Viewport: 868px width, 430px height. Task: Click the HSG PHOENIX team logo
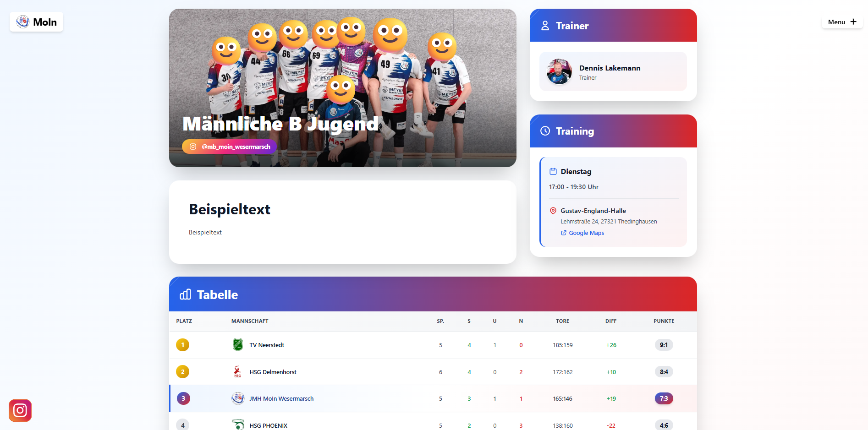click(238, 425)
